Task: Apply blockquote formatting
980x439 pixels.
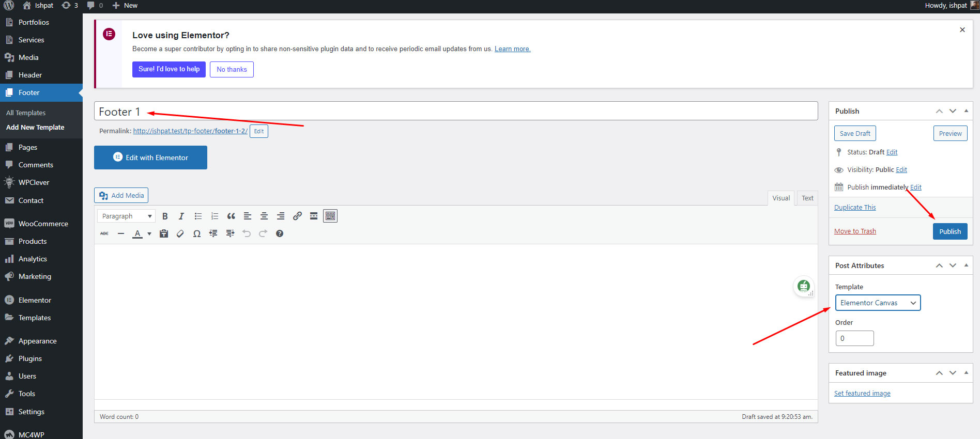Action: click(x=231, y=216)
